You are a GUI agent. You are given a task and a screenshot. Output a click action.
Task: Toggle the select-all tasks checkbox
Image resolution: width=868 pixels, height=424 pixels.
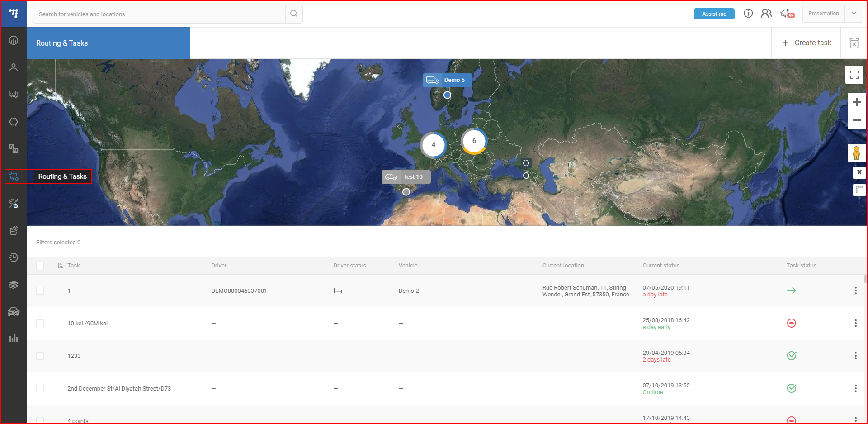point(40,266)
